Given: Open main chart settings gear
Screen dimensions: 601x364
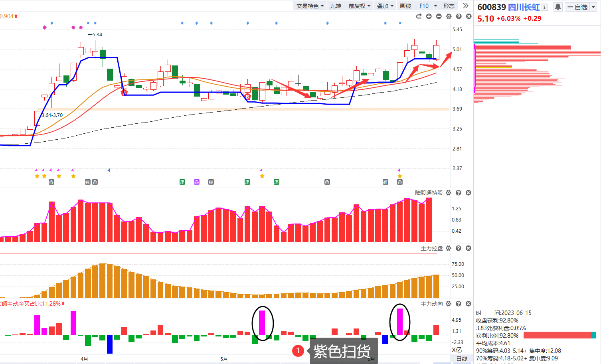Looking at the screenshot, I should 449,16.
